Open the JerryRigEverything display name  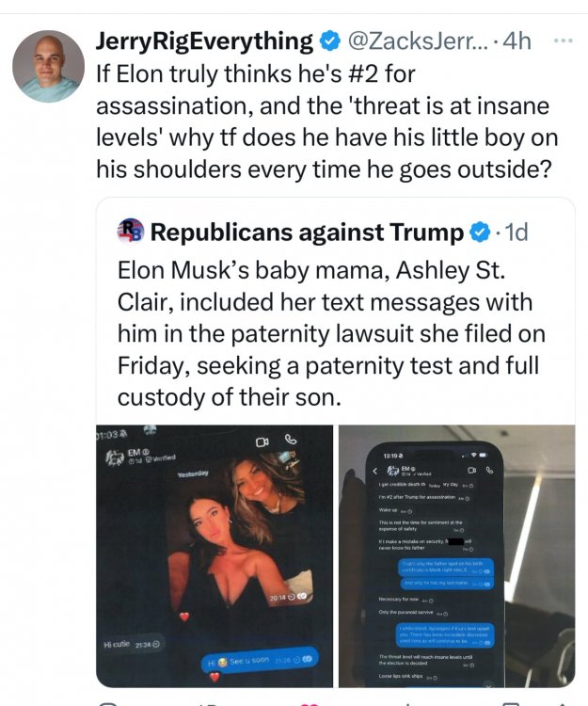click(x=204, y=41)
